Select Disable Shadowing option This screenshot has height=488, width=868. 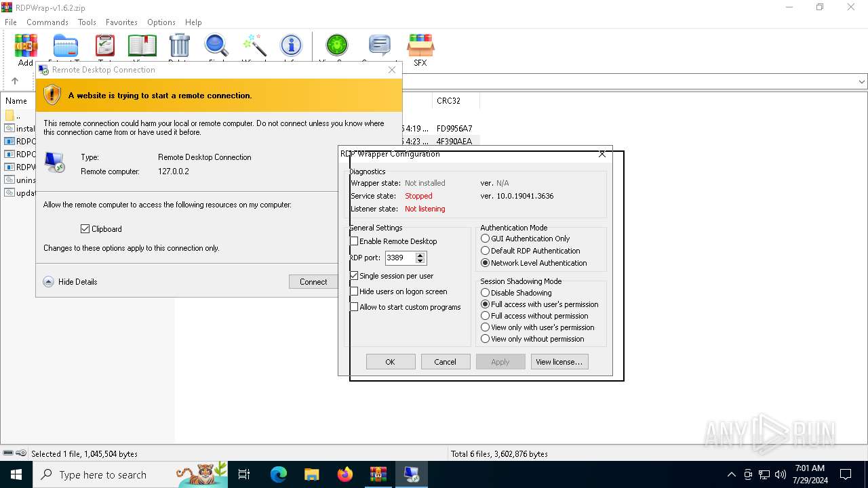coord(485,293)
